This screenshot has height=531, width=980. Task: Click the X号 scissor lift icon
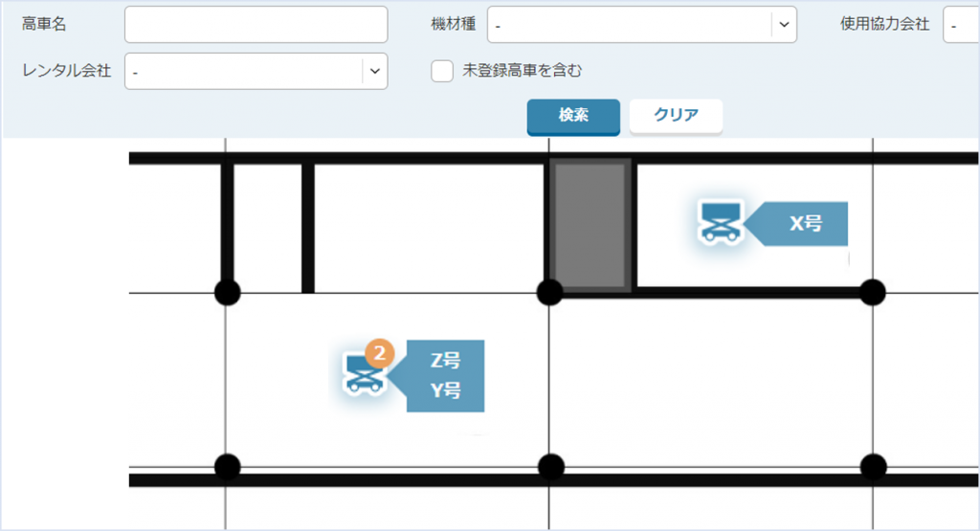tap(719, 222)
